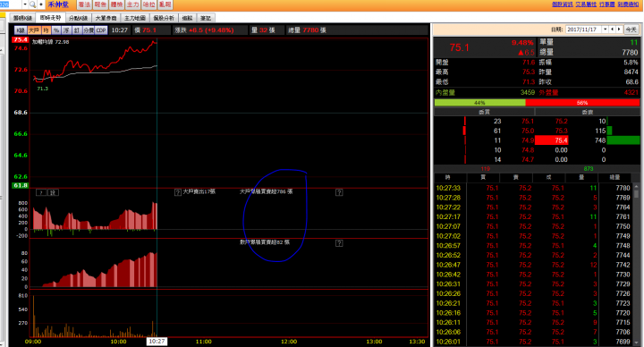Click the ? icon right of 散戶累積買賣超 label
The height and width of the screenshot is (347, 644).
(339, 243)
